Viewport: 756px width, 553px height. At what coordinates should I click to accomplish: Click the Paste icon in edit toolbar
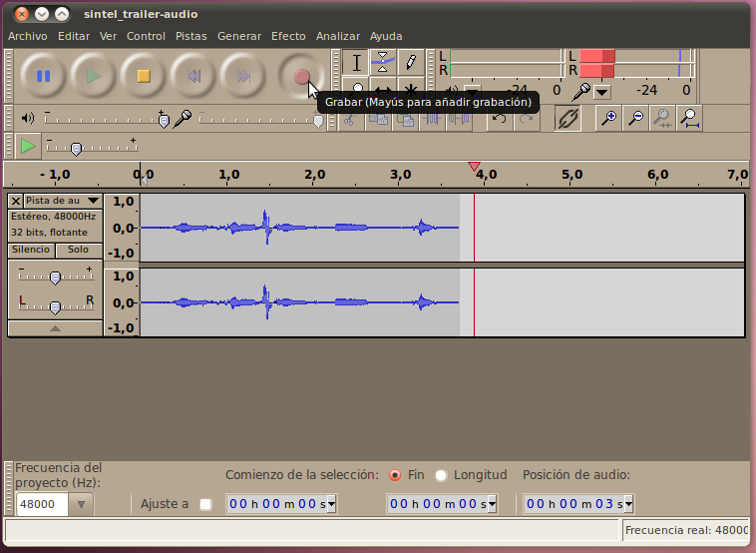405,119
